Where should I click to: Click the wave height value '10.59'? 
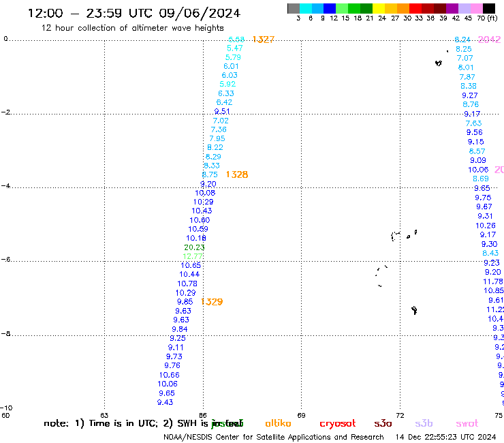[x=198, y=229]
